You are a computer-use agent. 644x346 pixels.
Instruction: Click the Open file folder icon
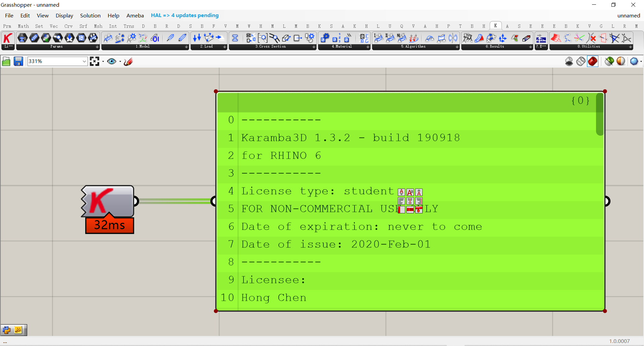(x=6, y=61)
